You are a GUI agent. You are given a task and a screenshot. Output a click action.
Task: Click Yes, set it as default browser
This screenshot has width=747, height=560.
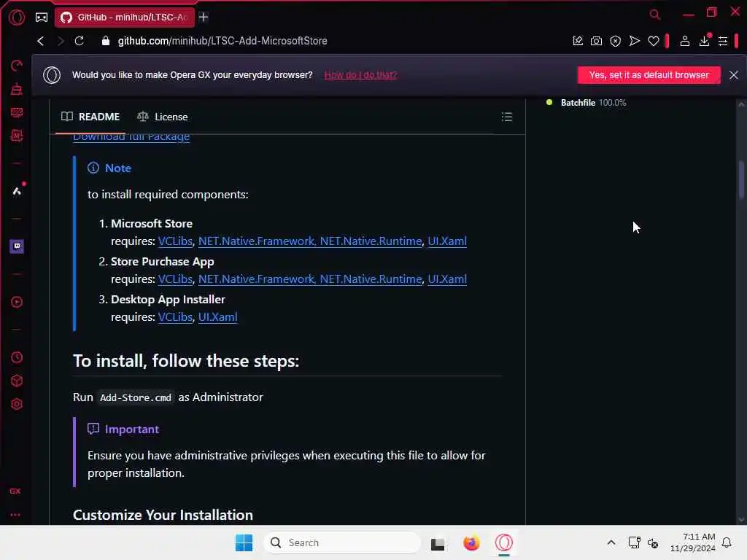[x=649, y=75]
